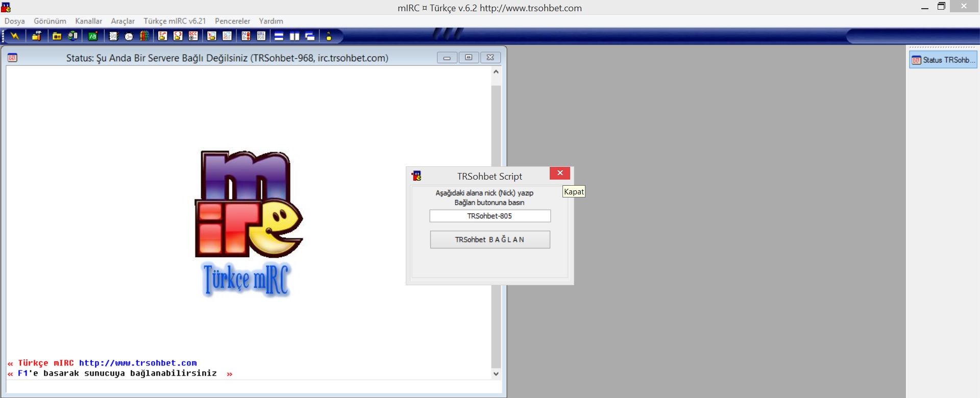Open the Notify List toolbar icon
Screen dimensions: 980x398
tap(246, 36)
